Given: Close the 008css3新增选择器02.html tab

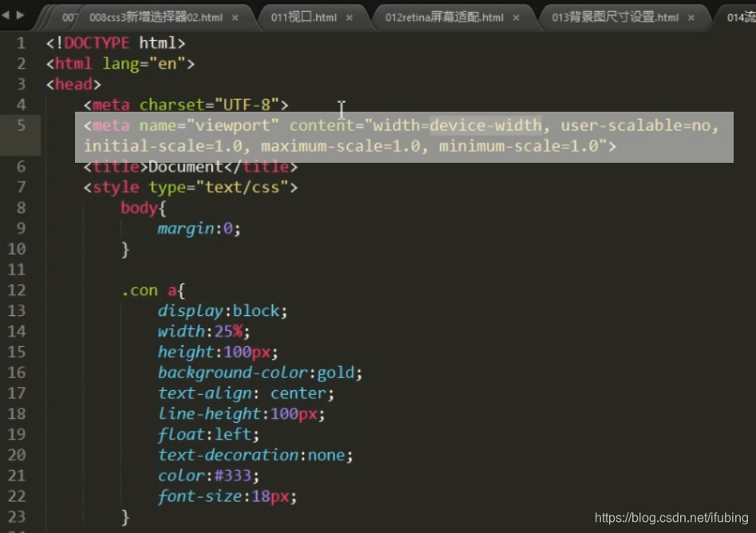Looking at the screenshot, I should pyautogui.click(x=236, y=18).
